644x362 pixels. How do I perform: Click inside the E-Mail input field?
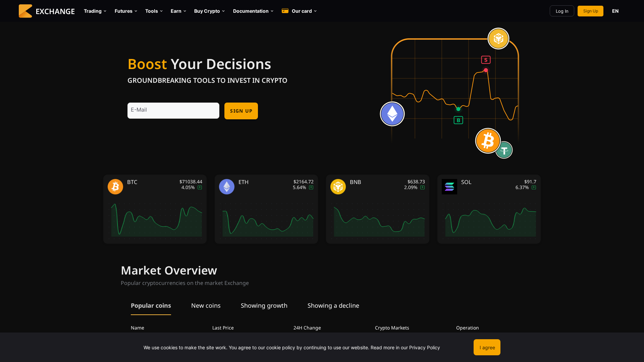point(173,110)
